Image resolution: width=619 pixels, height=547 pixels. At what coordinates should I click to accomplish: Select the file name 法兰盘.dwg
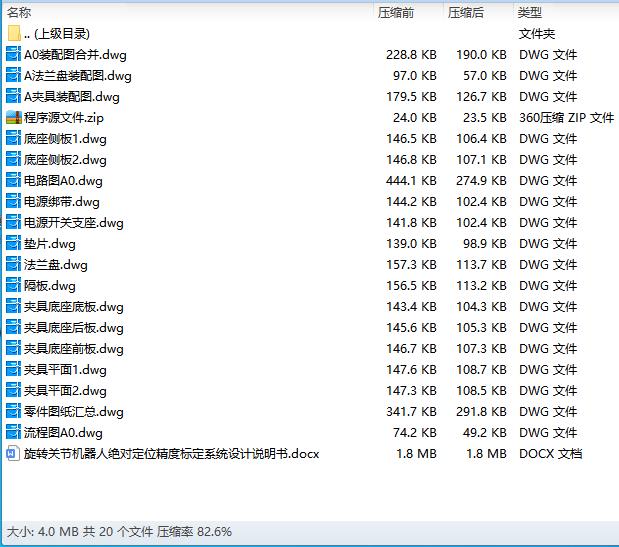56,264
